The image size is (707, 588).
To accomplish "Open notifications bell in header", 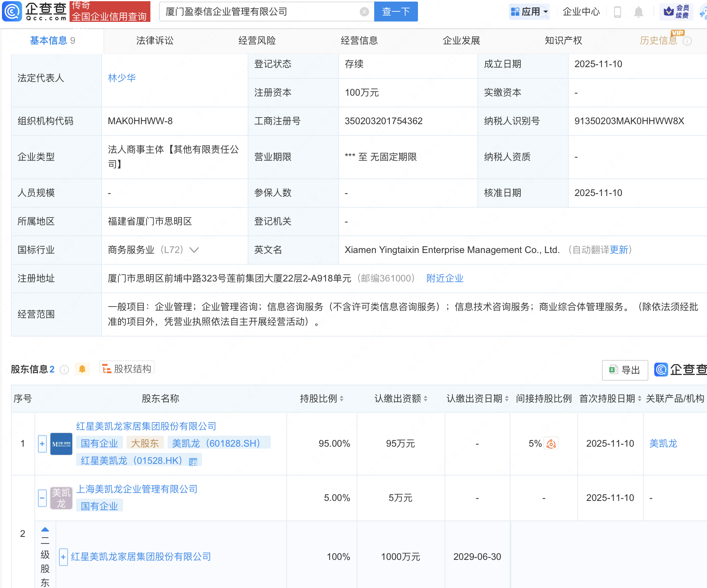I will tap(638, 12).
